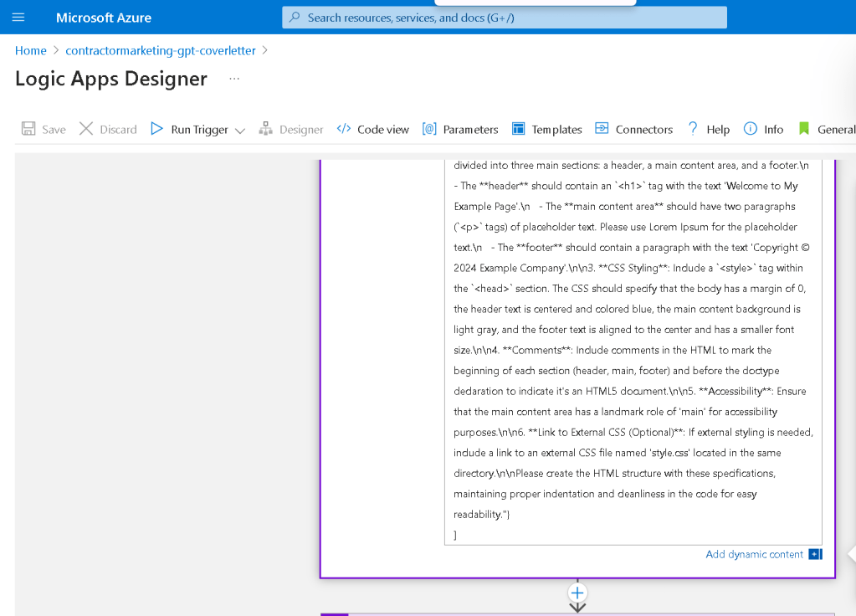This screenshot has width=856, height=616.
Task: Click the text 'readability."}'
Action: tap(481, 515)
